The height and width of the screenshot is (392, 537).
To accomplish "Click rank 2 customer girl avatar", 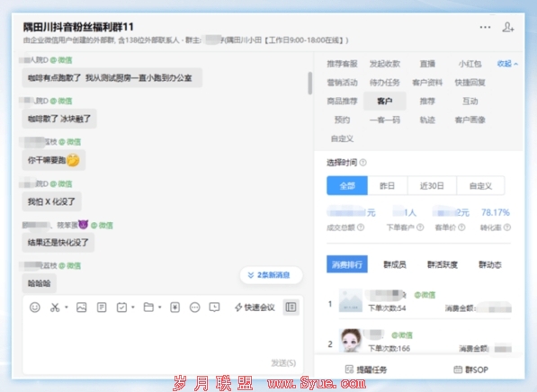I will [x=351, y=341].
